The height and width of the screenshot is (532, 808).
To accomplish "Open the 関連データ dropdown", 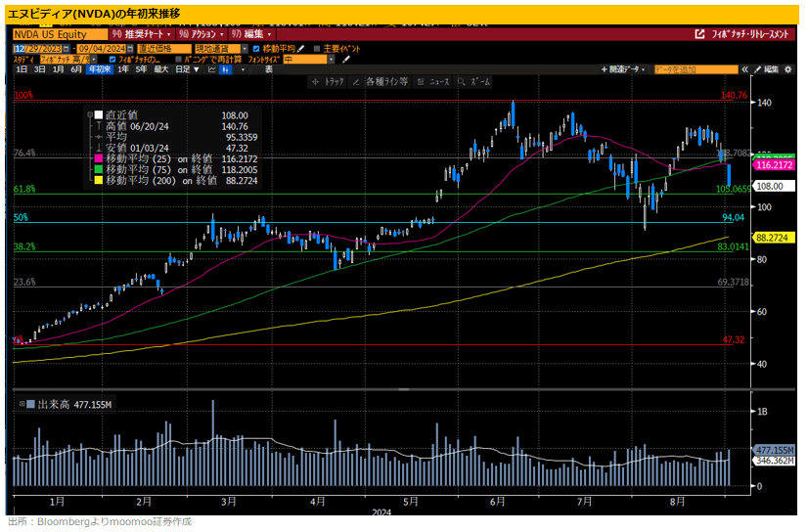I will pyautogui.click(x=623, y=69).
